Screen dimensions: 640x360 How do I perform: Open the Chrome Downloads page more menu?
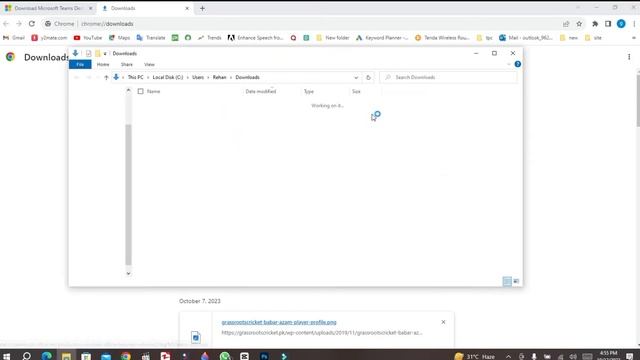pyautogui.click(x=629, y=57)
